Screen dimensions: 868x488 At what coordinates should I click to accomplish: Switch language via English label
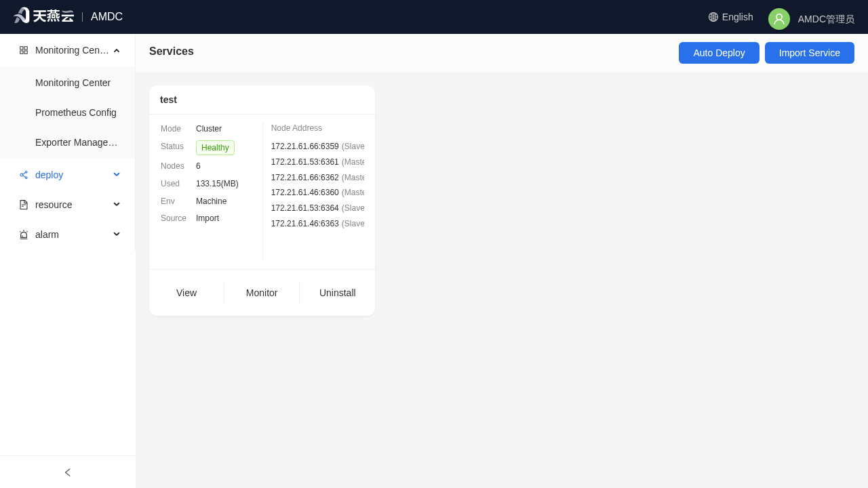click(x=738, y=17)
